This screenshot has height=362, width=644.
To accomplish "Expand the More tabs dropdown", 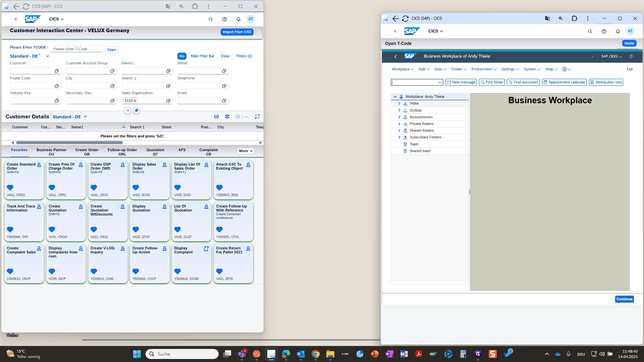I will 246,151.
